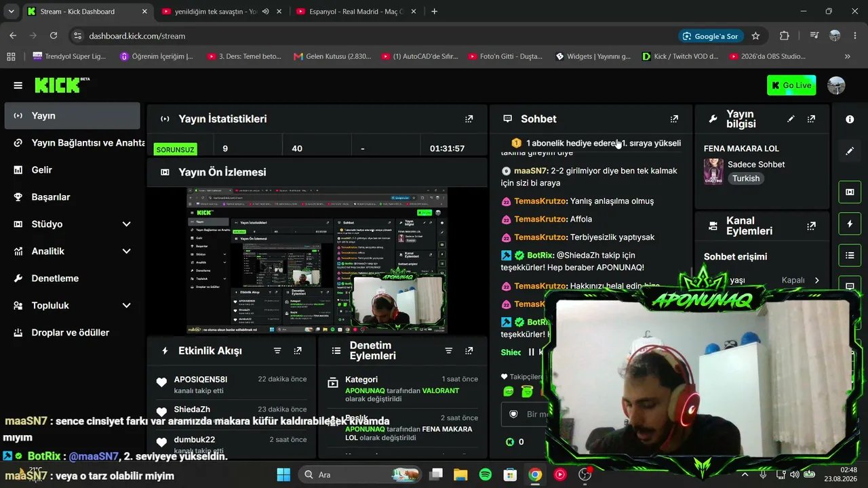Click the pencil icon in right rail
868x488 pixels.
[850, 151]
